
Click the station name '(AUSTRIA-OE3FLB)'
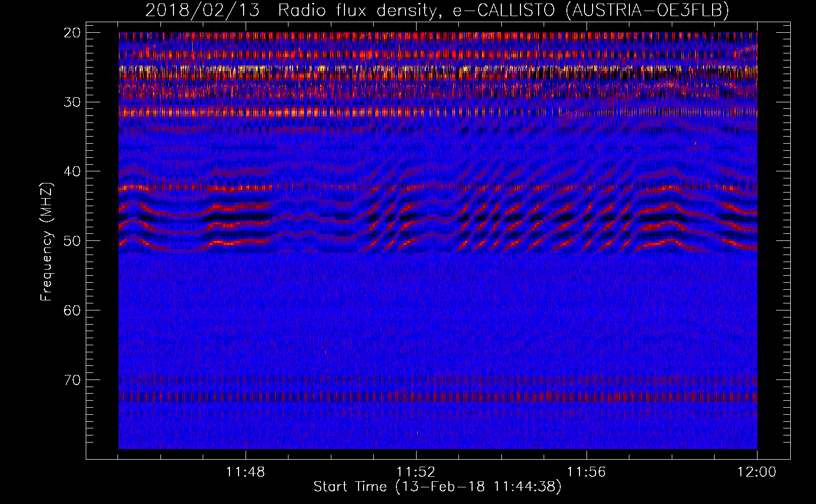pos(648,11)
